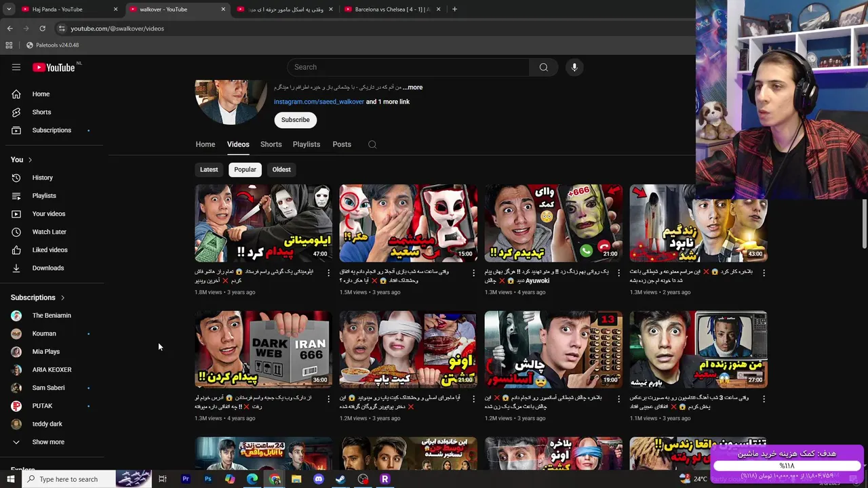Open 47:00 Illuminati video thumbnail

[x=264, y=223]
